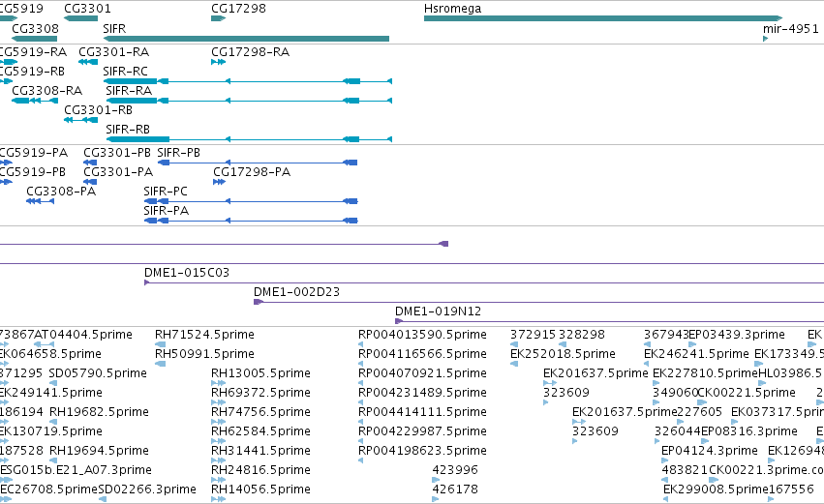This screenshot has width=824, height=504.
Task: Click the mir-4951 gene marker
Action: point(766,39)
